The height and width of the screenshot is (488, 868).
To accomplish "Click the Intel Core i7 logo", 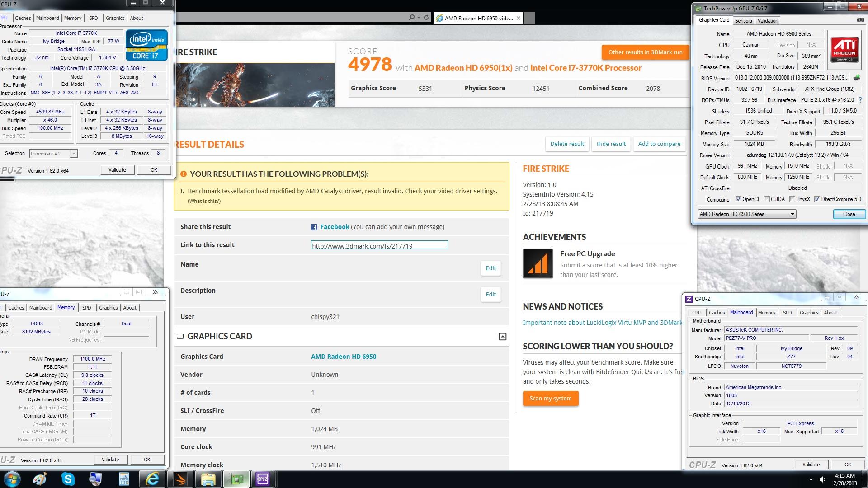I will tap(147, 45).
